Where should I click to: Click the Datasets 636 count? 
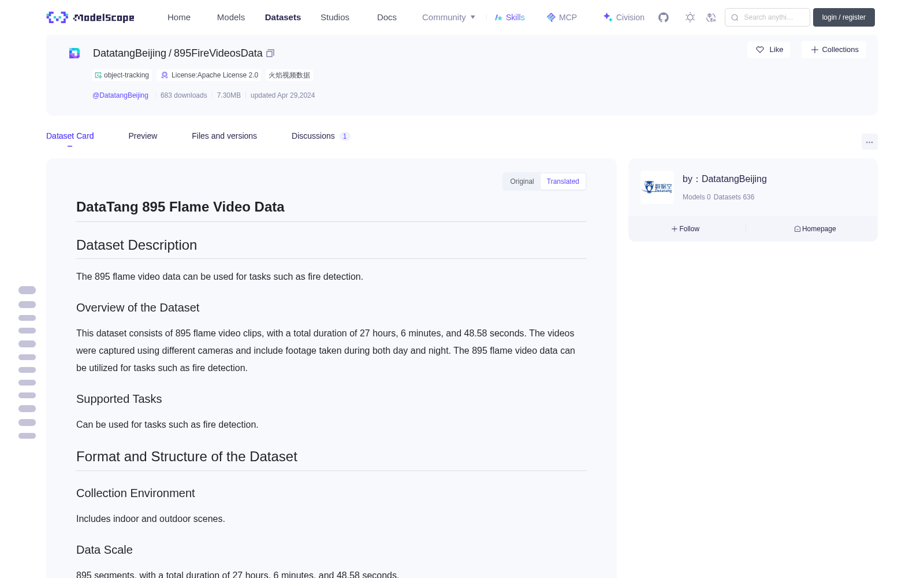[x=734, y=197]
